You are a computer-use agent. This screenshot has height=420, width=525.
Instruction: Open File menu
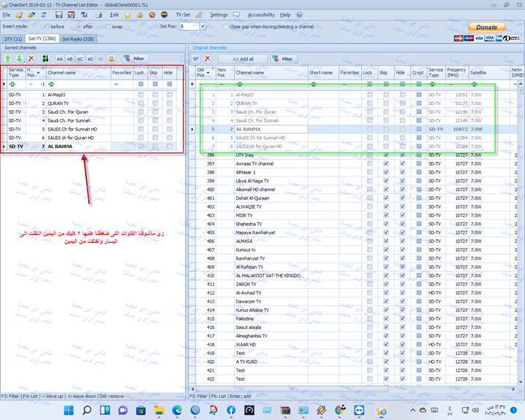tap(7, 15)
